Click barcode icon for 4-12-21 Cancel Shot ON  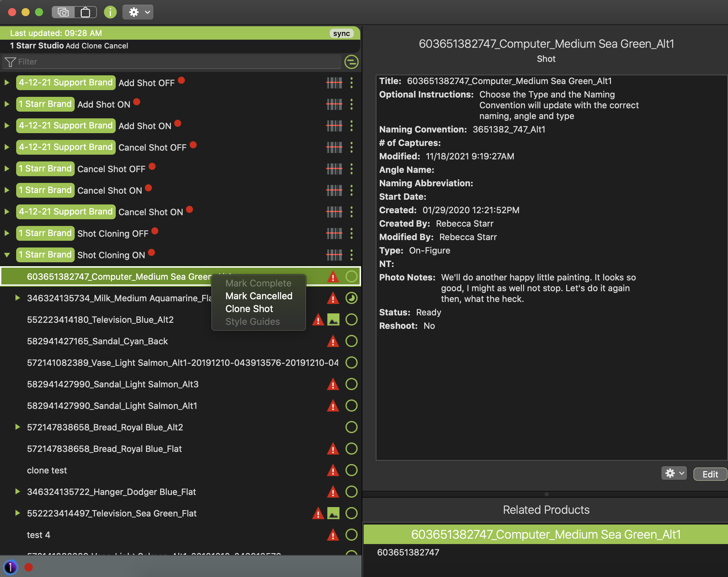pyautogui.click(x=334, y=212)
